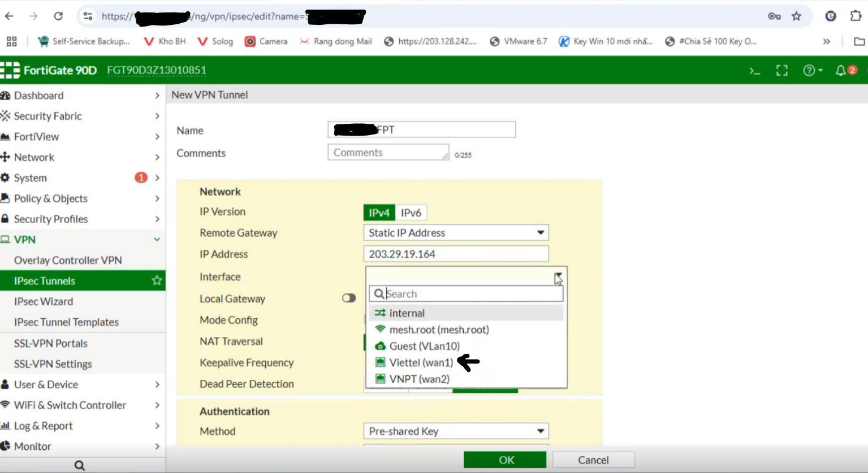868x473 pixels.
Task: Switch IP Version to IPv6
Action: pyautogui.click(x=411, y=212)
